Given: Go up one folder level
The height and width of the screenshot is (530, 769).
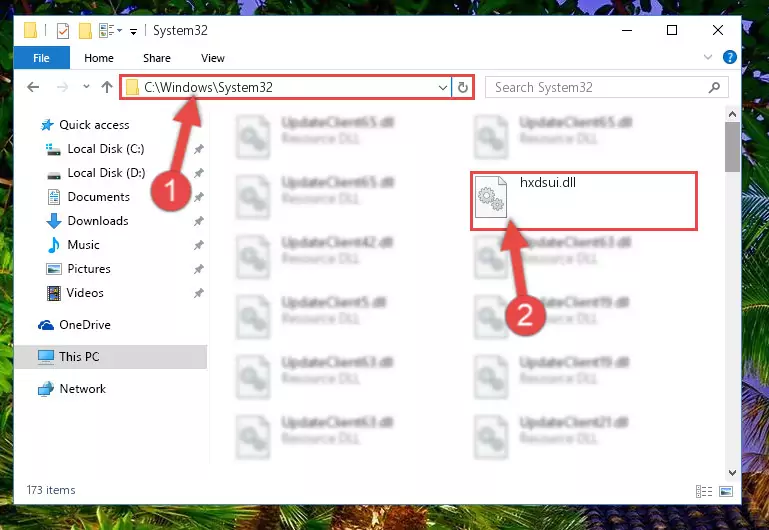Looking at the screenshot, I should (107, 87).
